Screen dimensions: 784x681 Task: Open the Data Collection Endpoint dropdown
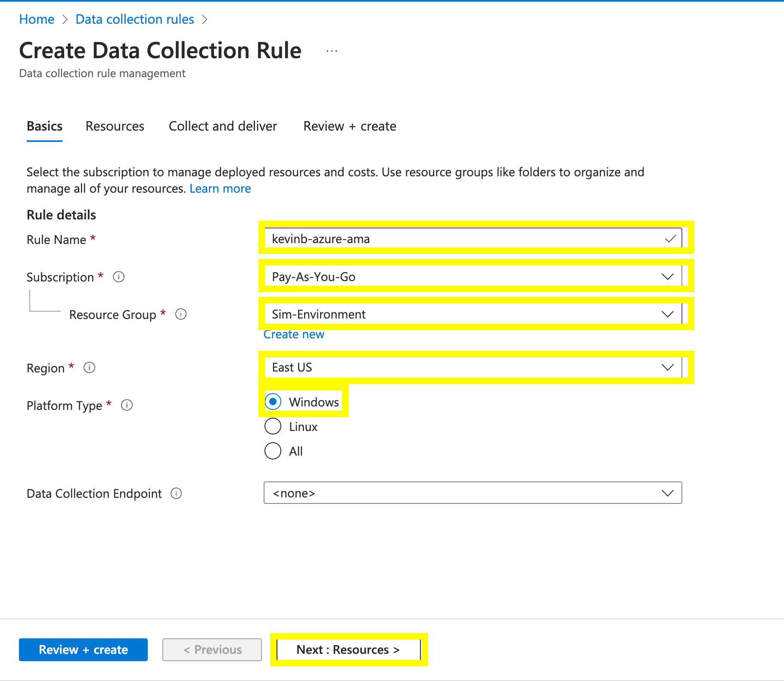(472, 493)
